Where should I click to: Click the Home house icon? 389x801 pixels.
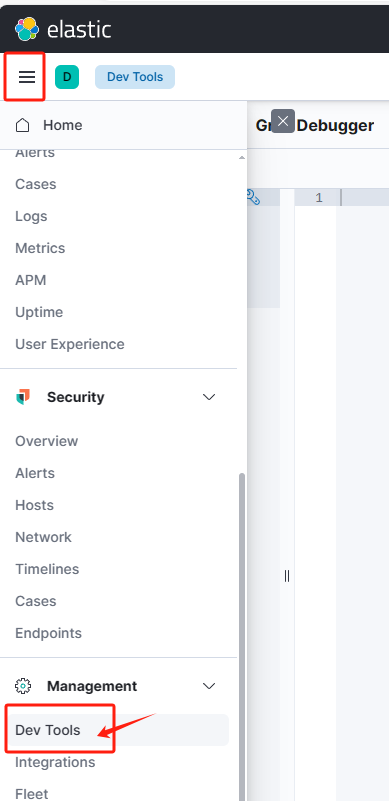(23, 125)
